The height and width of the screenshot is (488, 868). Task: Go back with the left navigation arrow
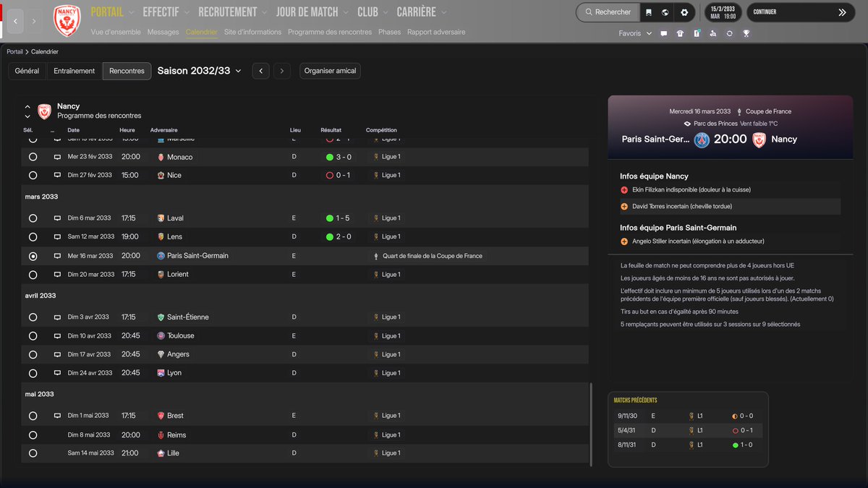(15, 21)
